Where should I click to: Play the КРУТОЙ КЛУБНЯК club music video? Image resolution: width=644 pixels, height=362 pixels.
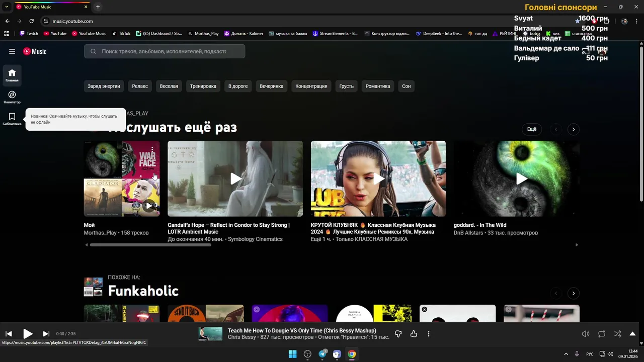pos(378,178)
